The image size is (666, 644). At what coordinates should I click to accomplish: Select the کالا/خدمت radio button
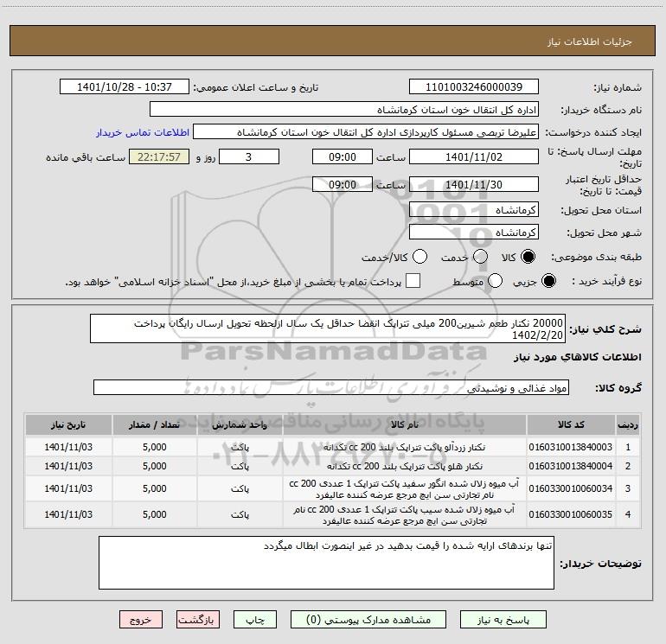click(419, 257)
